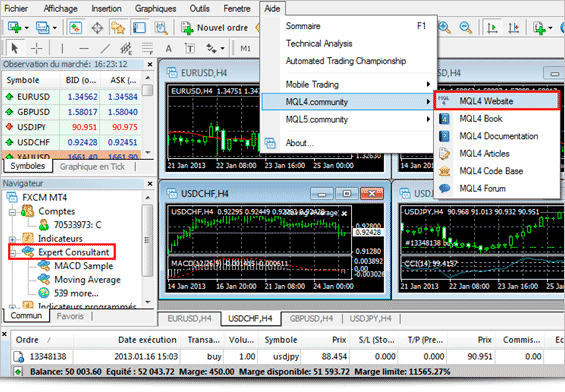The width and height of the screenshot is (565, 392).
Task: Select the text label tool
Action: pyautogui.click(x=190, y=48)
